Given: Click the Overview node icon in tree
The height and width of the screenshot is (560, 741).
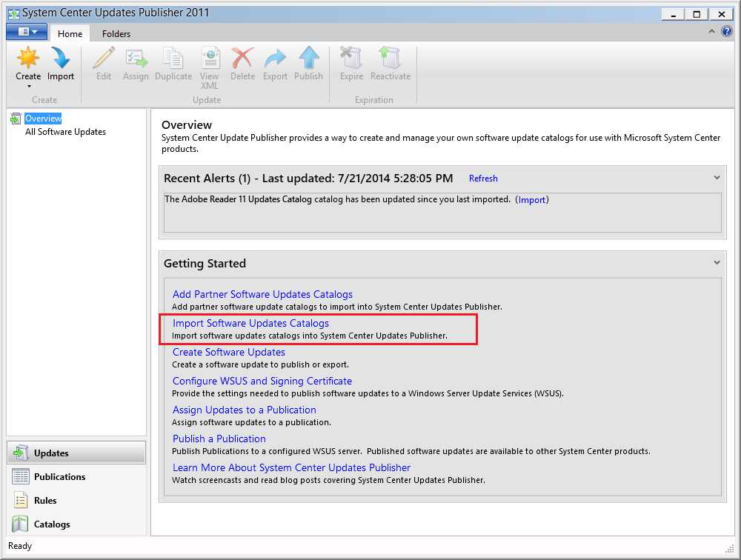Looking at the screenshot, I should tap(16, 119).
